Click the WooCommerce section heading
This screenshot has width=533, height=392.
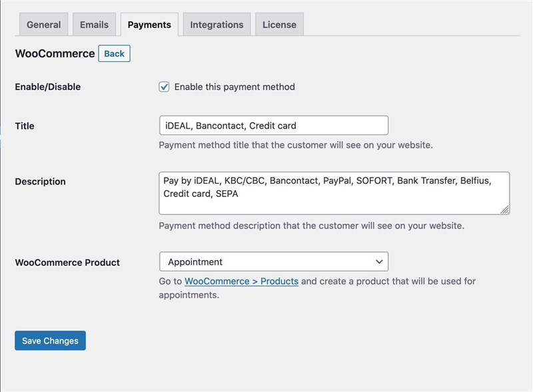coord(55,53)
